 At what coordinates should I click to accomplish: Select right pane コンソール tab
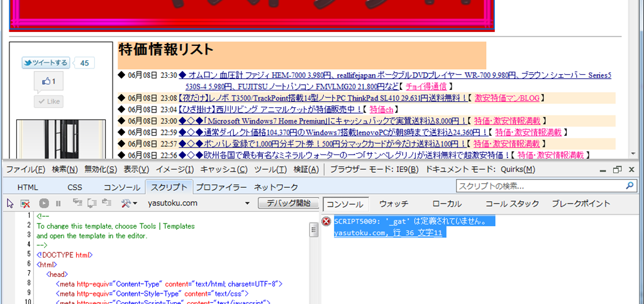[345, 204]
